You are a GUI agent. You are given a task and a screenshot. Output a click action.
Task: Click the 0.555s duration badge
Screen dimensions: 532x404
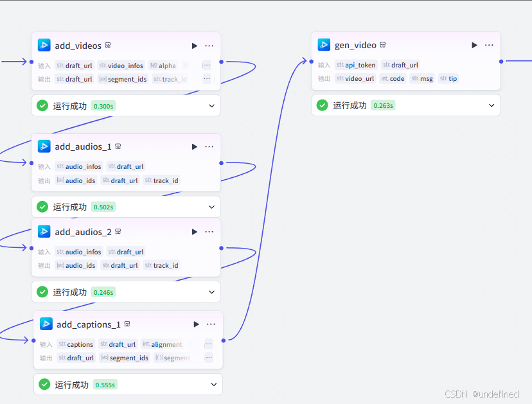(x=105, y=385)
